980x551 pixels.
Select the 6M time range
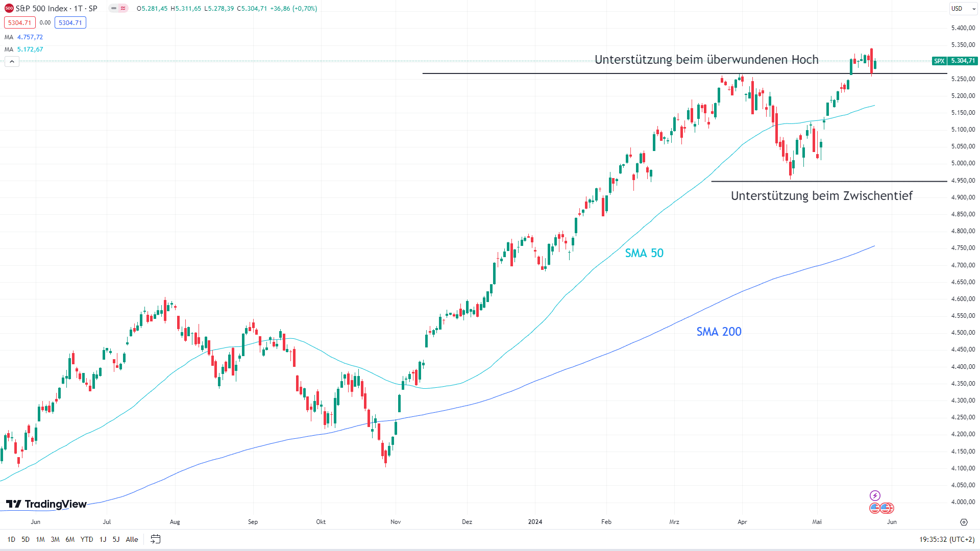click(x=70, y=539)
